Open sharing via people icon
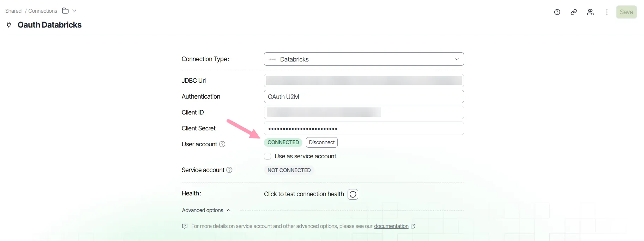This screenshot has width=644, height=241. click(590, 12)
